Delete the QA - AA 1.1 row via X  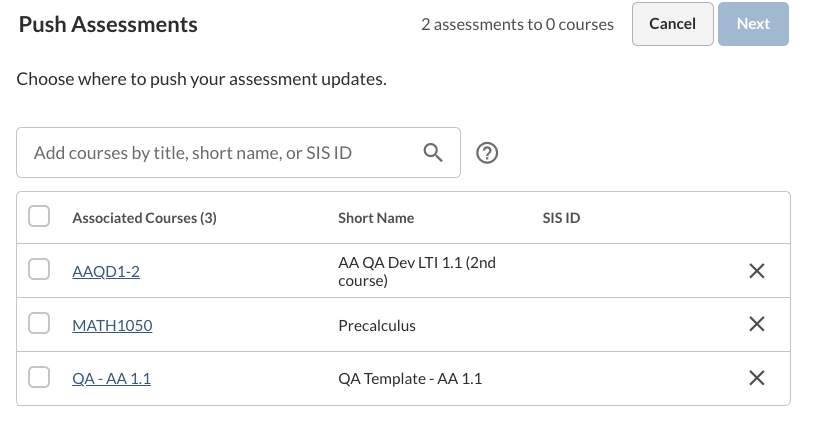(x=757, y=378)
